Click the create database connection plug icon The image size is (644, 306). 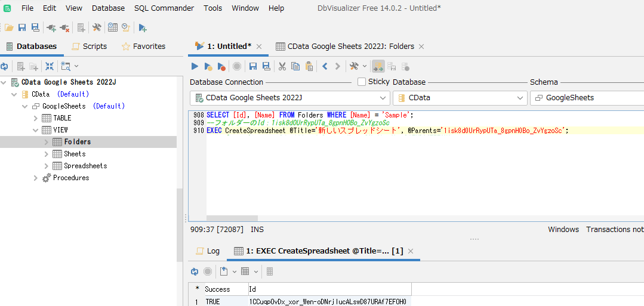pyautogui.click(x=51, y=27)
